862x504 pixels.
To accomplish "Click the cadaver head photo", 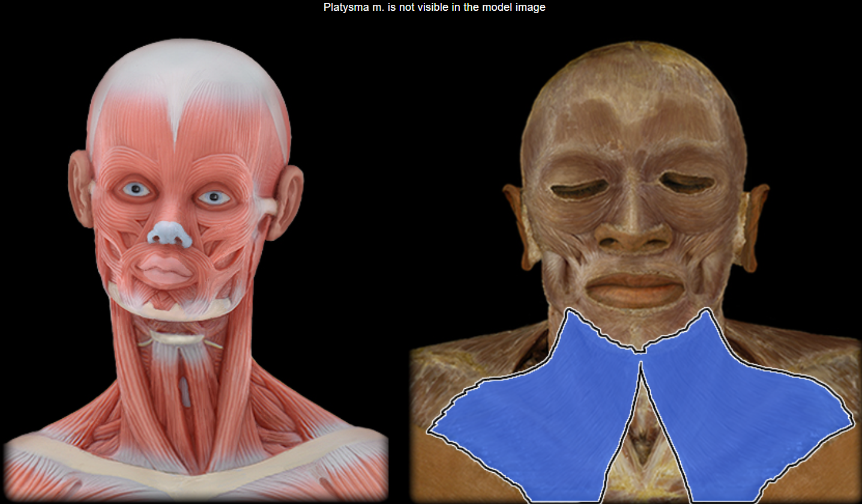I will click(635, 271).
